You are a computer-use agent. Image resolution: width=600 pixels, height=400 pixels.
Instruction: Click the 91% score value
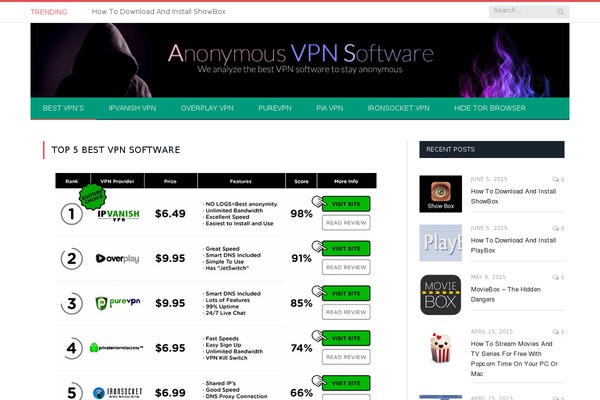[x=302, y=258]
